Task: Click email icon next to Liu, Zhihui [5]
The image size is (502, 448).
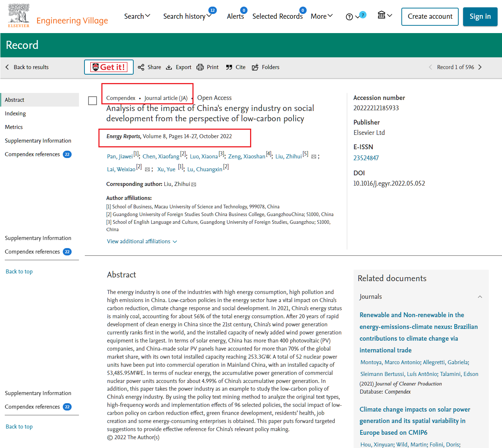Action: coord(314,157)
